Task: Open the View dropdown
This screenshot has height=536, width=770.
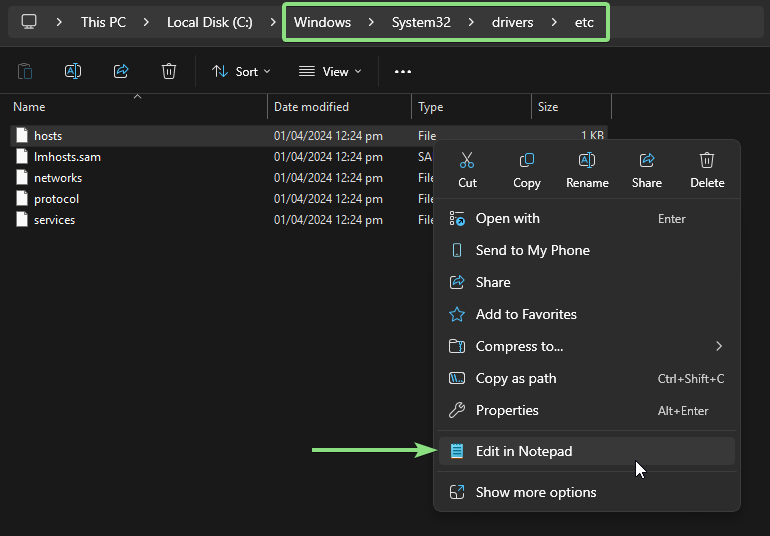Action: coord(330,71)
